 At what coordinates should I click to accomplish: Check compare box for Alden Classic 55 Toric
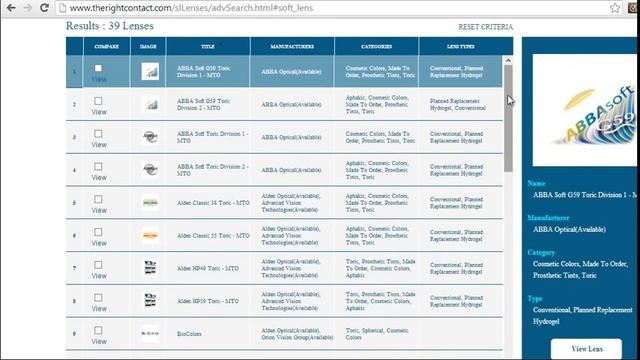98,232
